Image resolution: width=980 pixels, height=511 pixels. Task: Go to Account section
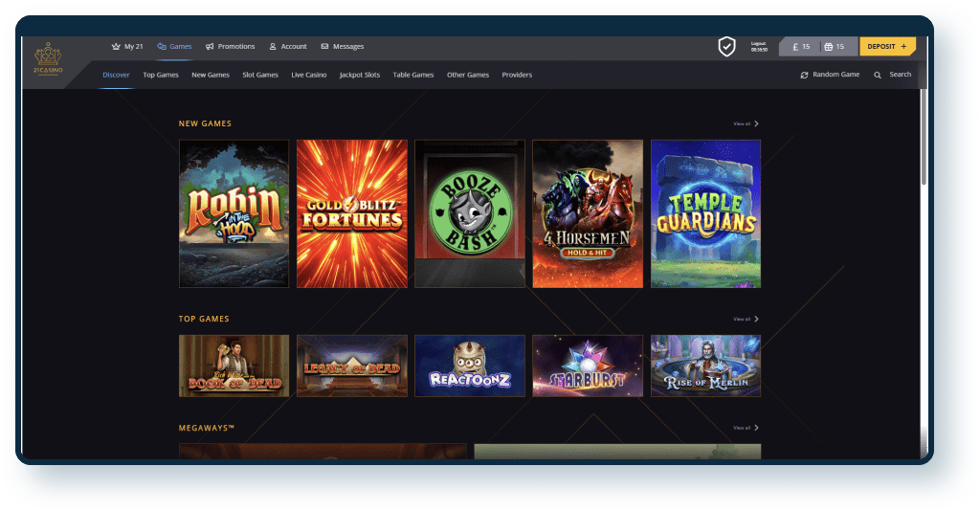click(288, 46)
